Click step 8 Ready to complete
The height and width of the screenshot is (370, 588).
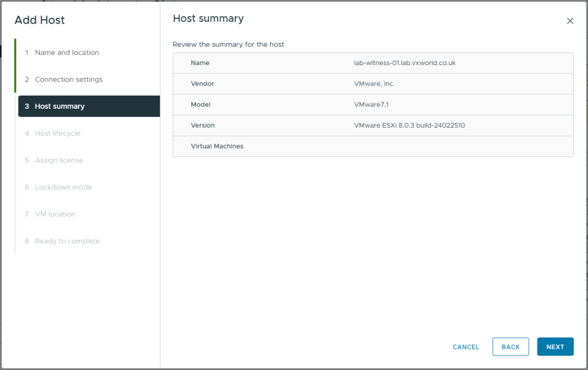[x=67, y=241]
